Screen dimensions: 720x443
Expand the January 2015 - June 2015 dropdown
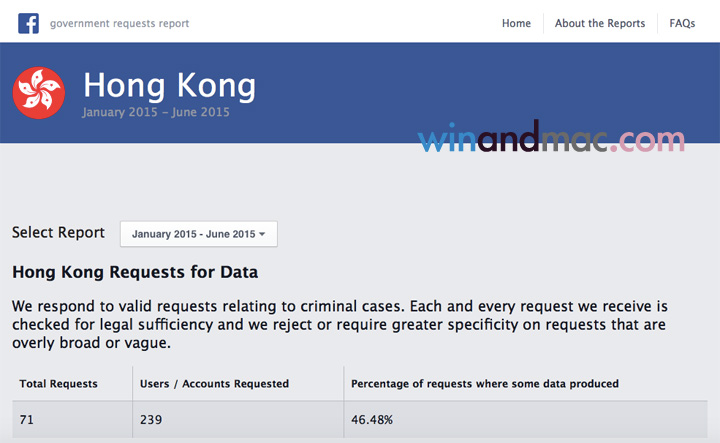[198, 234]
